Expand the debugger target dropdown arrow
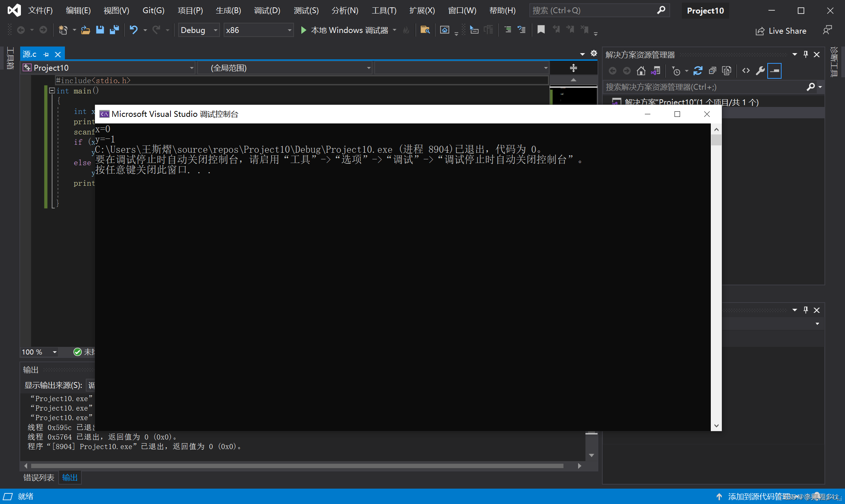The height and width of the screenshot is (504, 845). coord(395,30)
